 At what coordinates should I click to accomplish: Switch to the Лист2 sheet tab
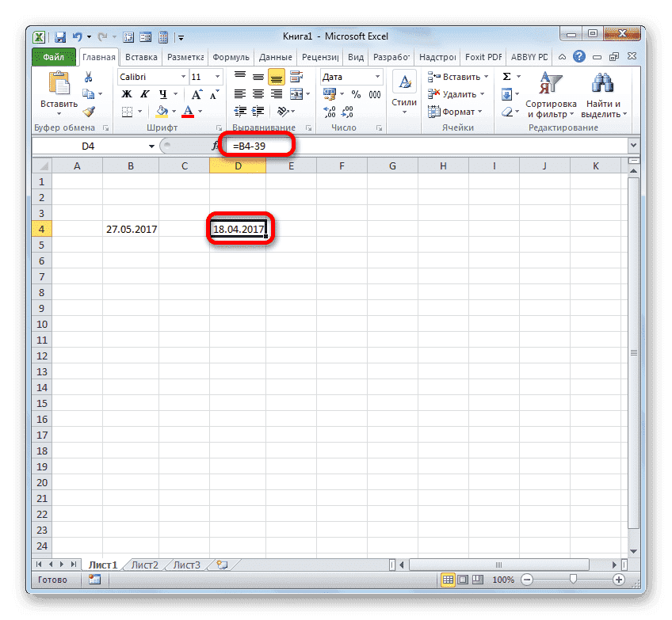[144, 565]
